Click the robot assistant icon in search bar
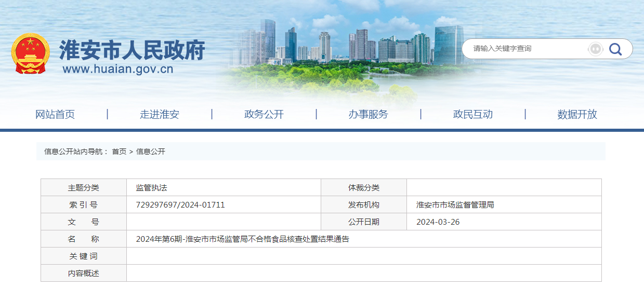This screenshot has height=288, width=644. tap(595, 49)
